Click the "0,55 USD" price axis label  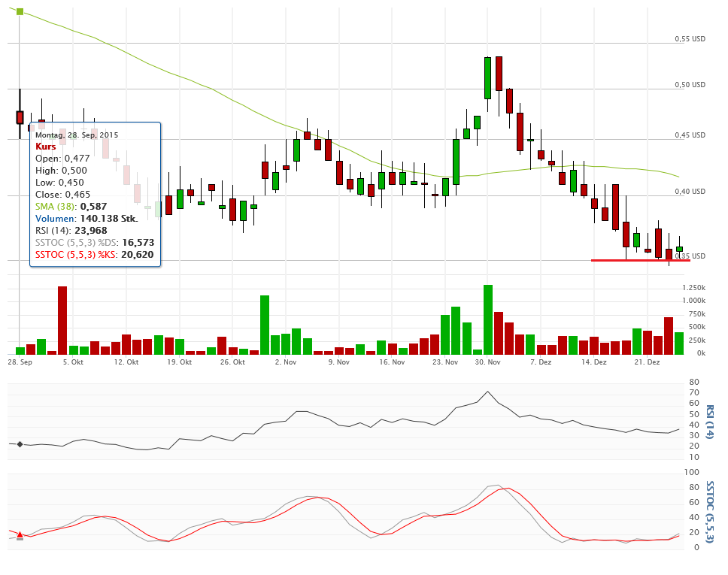(690, 38)
